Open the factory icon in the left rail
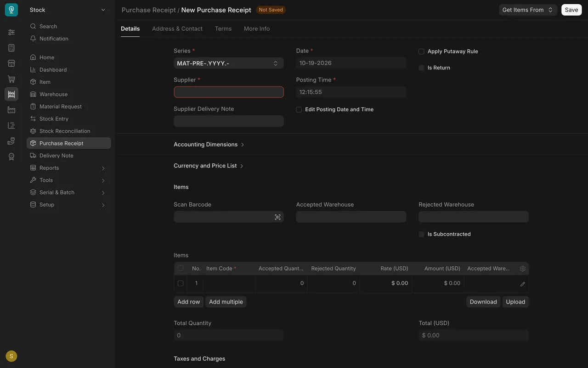Viewport: 588px width, 368px height. pos(11,110)
